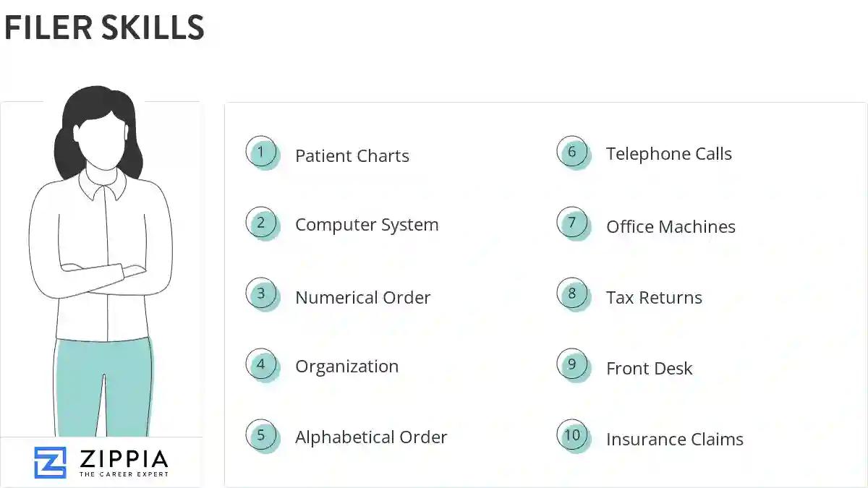Select the Computer System skill text

[367, 225]
